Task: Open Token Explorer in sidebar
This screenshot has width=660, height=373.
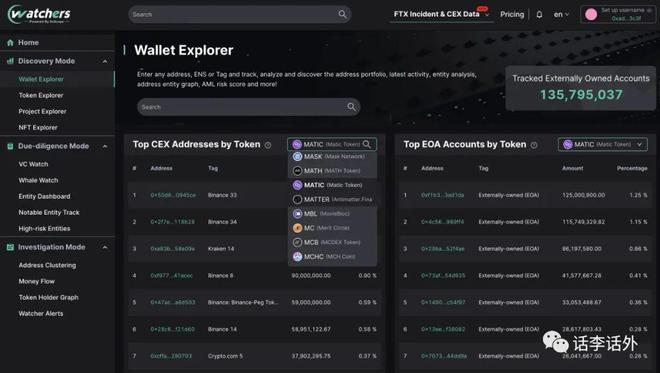Action: tap(41, 96)
